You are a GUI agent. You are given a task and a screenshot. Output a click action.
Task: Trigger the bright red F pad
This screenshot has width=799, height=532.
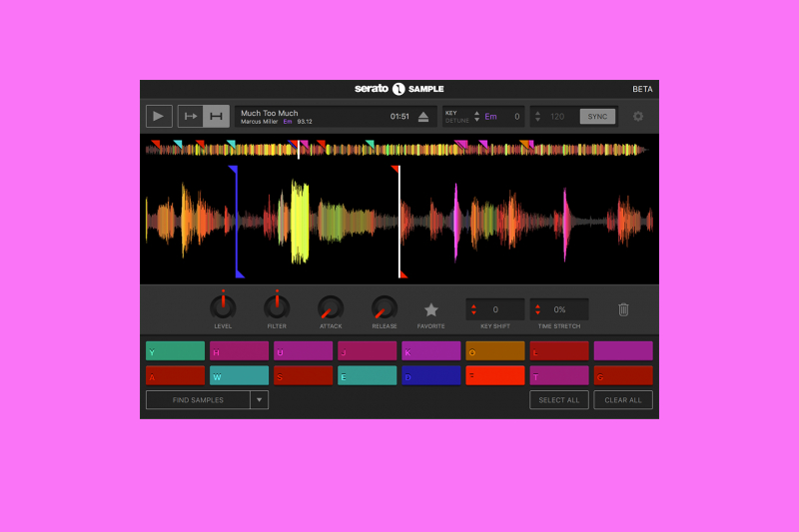point(495,375)
